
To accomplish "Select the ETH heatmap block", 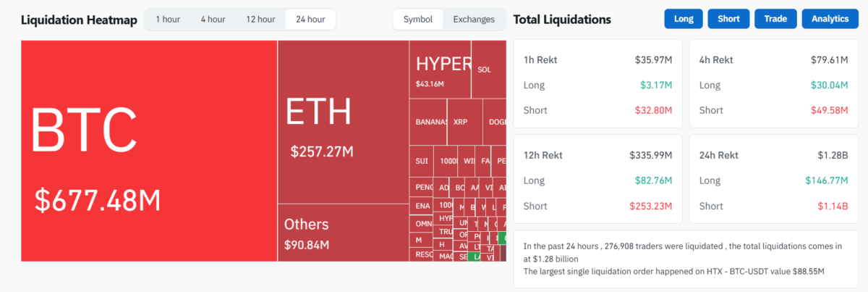I will coord(343,122).
